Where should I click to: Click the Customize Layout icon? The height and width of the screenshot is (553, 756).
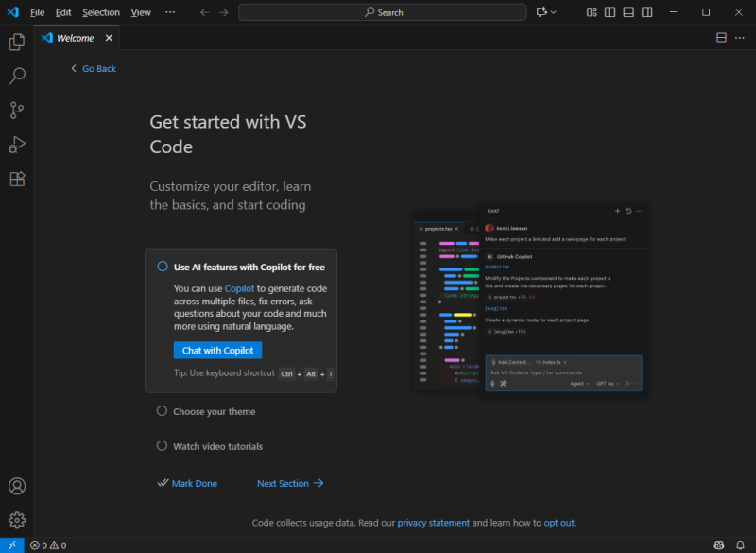click(x=592, y=12)
